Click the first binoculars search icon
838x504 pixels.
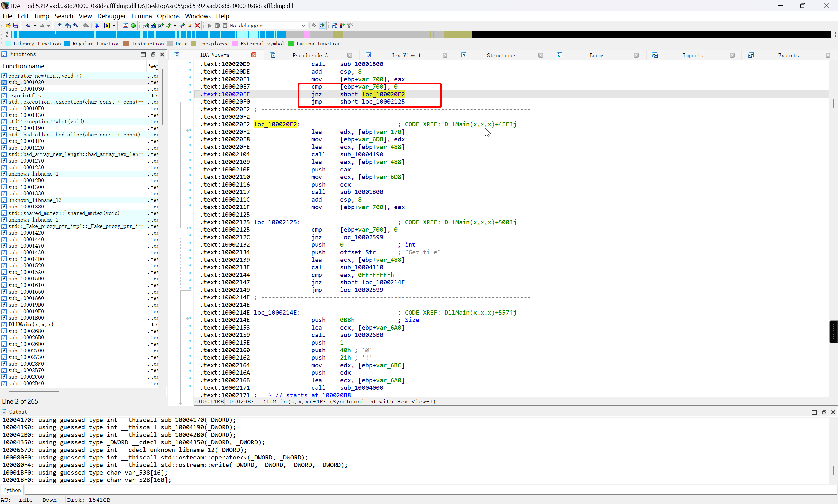(60, 26)
